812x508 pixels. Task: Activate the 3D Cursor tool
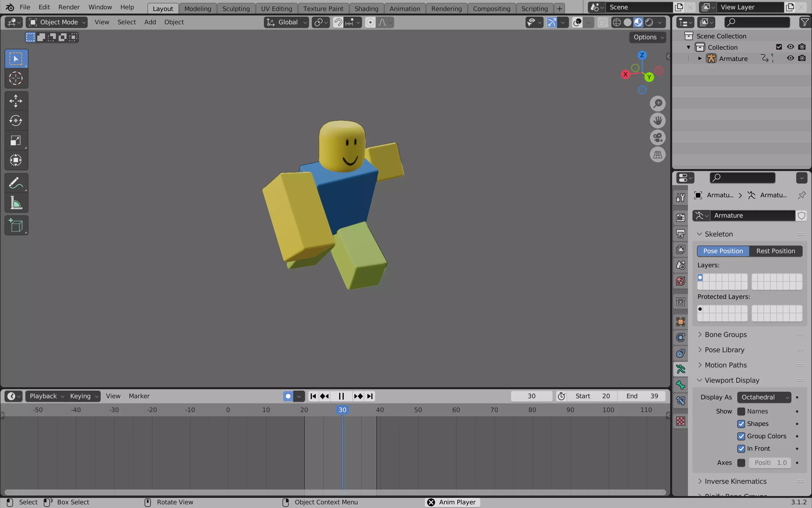pyautogui.click(x=16, y=78)
